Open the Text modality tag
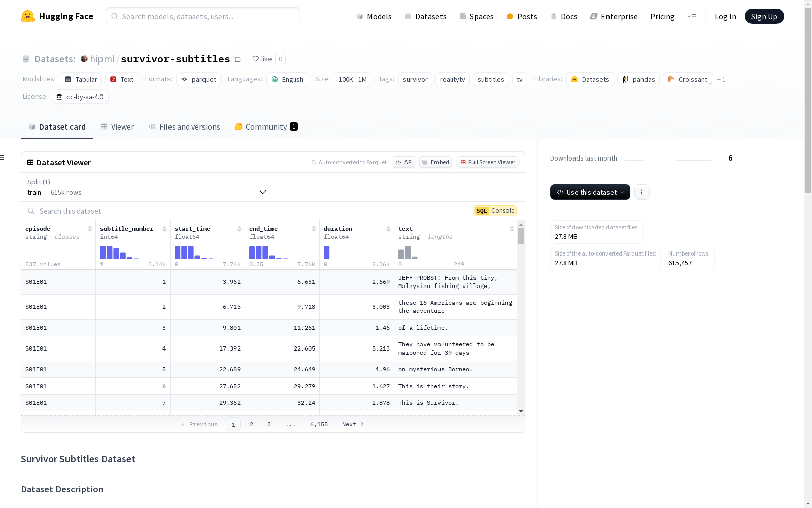This screenshot has height=508, width=812. pos(122,79)
